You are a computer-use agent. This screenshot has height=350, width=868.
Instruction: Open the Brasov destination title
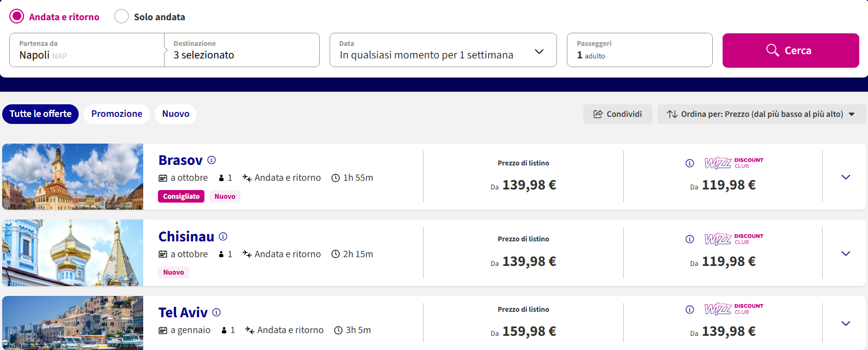coord(180,161)
